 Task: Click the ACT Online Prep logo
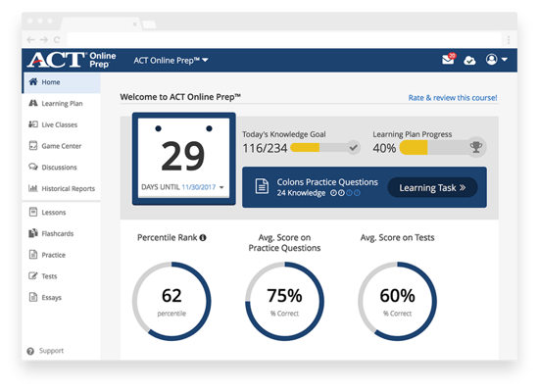[x=72, y=60]
